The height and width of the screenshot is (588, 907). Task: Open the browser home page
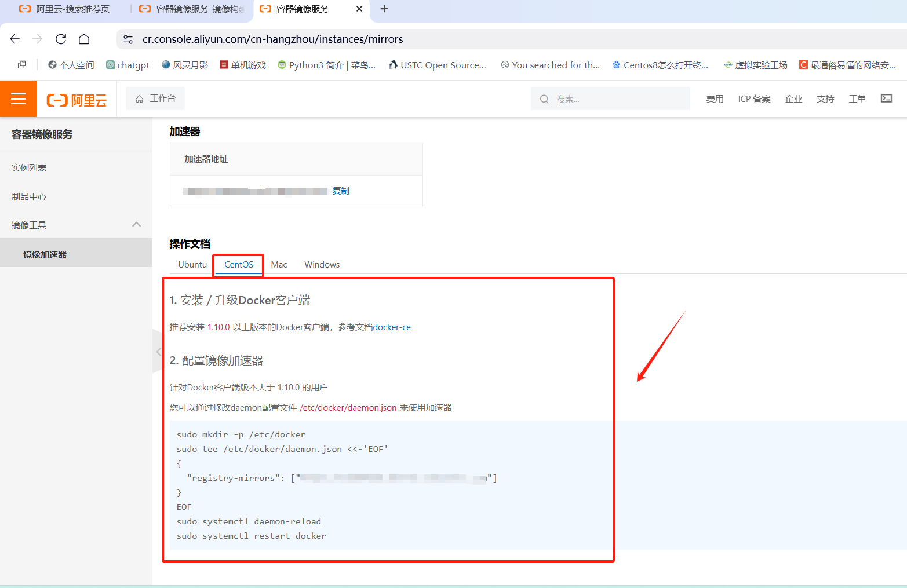[x=84, y=39]
